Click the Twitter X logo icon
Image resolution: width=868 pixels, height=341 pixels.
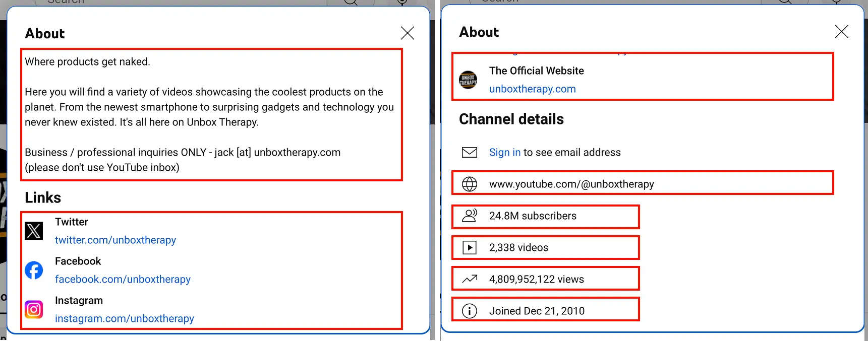click(x=34, y=231)
